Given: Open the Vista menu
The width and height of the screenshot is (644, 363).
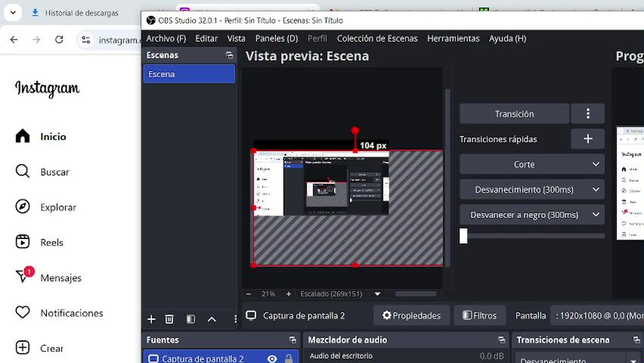Looking at the screenshot, I should [x=236, y=38].
